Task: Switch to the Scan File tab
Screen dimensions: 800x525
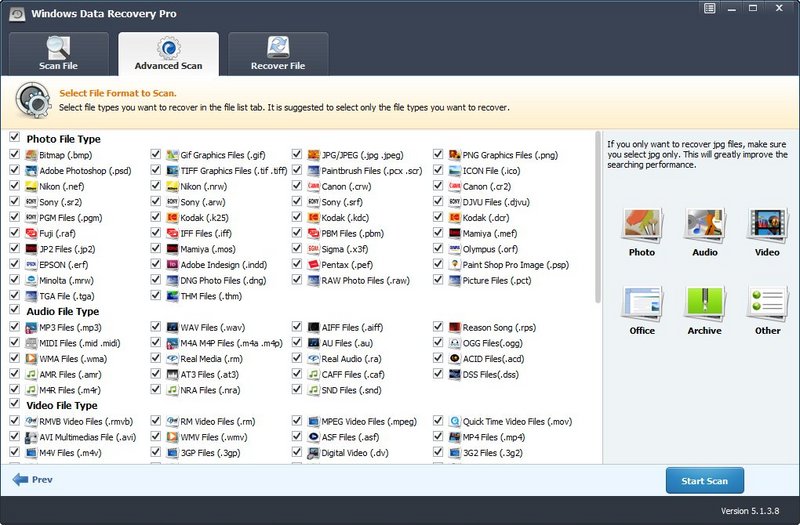Action: coord(59,54)
